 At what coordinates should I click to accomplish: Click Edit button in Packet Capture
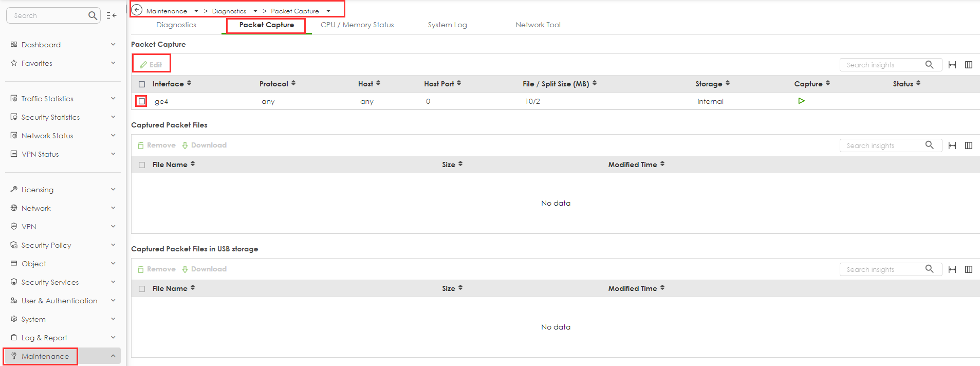[151, 65]
